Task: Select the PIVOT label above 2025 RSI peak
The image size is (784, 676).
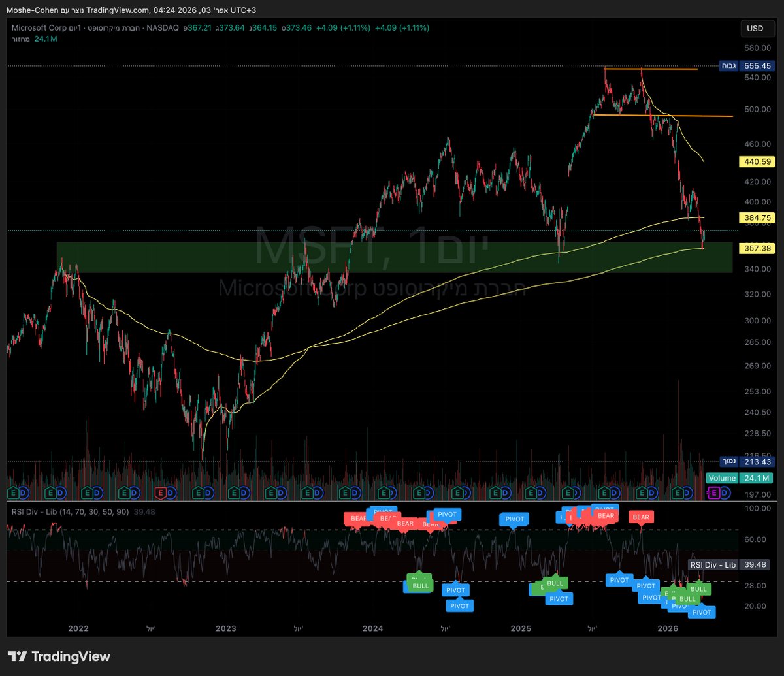Action: (x=515, y=519)
